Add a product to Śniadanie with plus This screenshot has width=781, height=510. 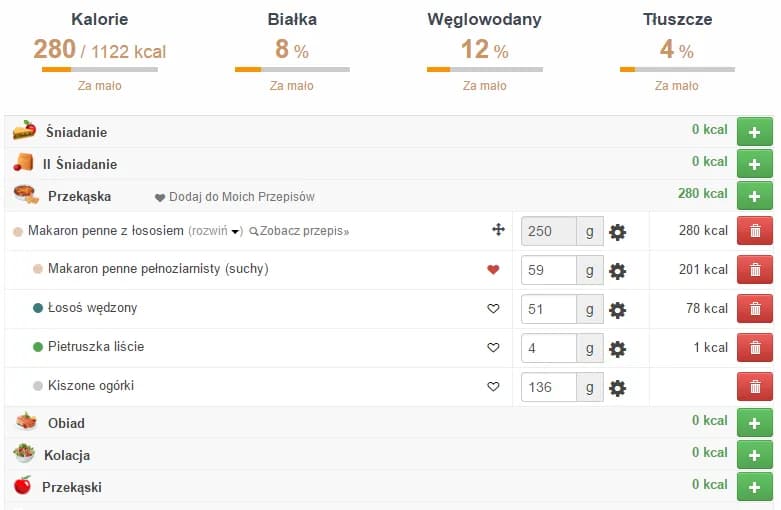(755, 132)
